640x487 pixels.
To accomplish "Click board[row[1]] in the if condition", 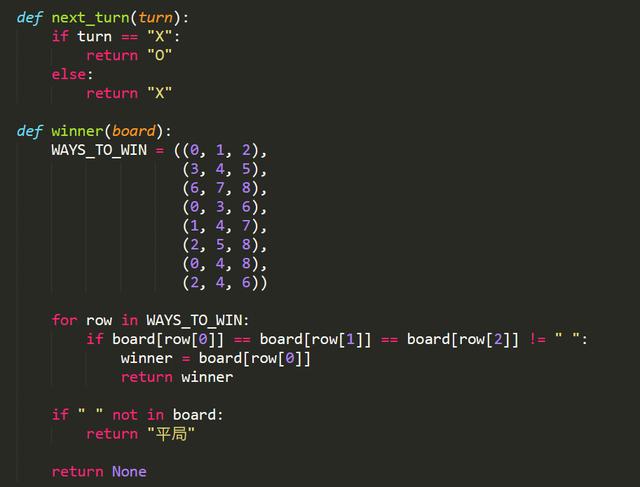I will click(316, 339).
